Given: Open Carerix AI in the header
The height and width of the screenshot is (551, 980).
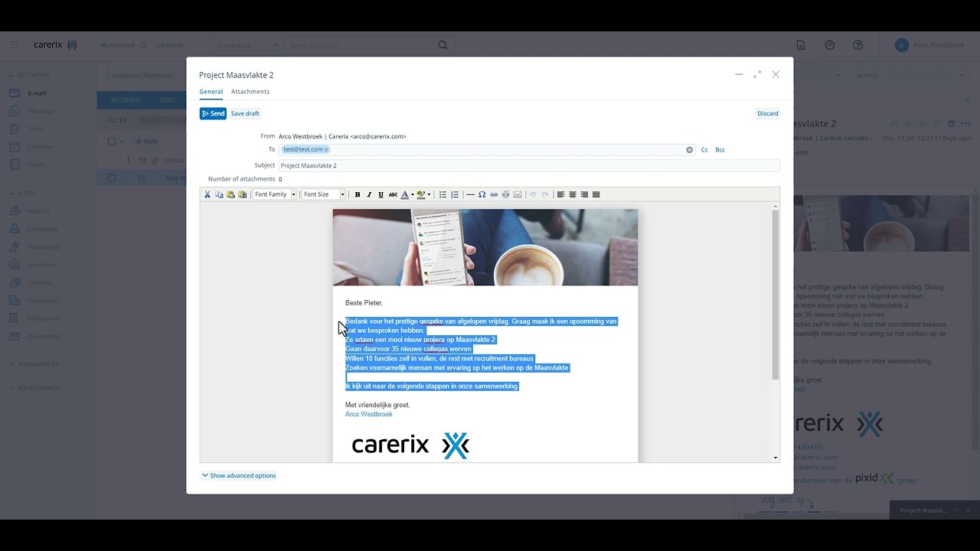Looking at the screenshot, I should click(170, 45).
